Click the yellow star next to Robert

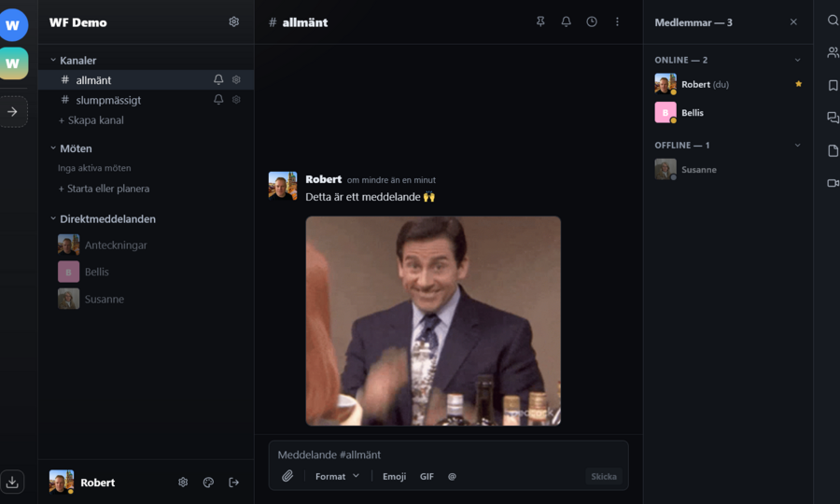[798, 84]
